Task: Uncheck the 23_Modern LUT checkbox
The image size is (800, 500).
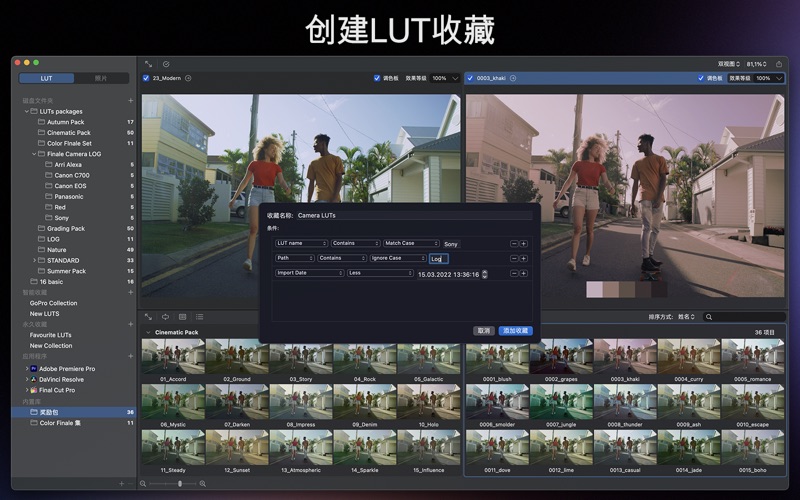Action: tap(146, 78)
